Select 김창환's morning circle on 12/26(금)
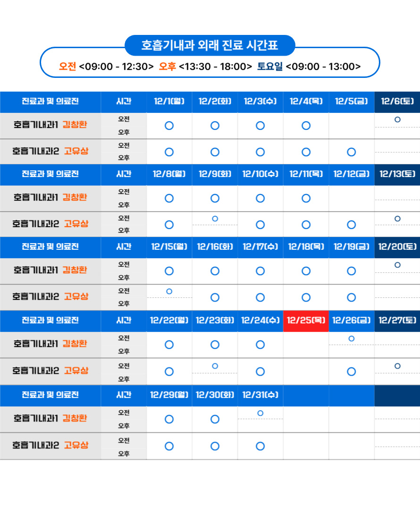Viewport: 420px width, 514px height. tap(351, 338)
